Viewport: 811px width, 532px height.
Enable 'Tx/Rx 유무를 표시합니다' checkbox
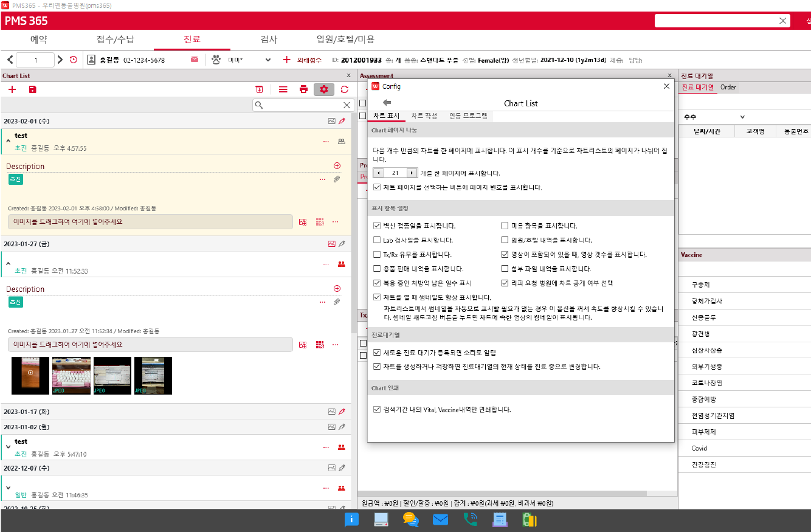tap(378, 255)
